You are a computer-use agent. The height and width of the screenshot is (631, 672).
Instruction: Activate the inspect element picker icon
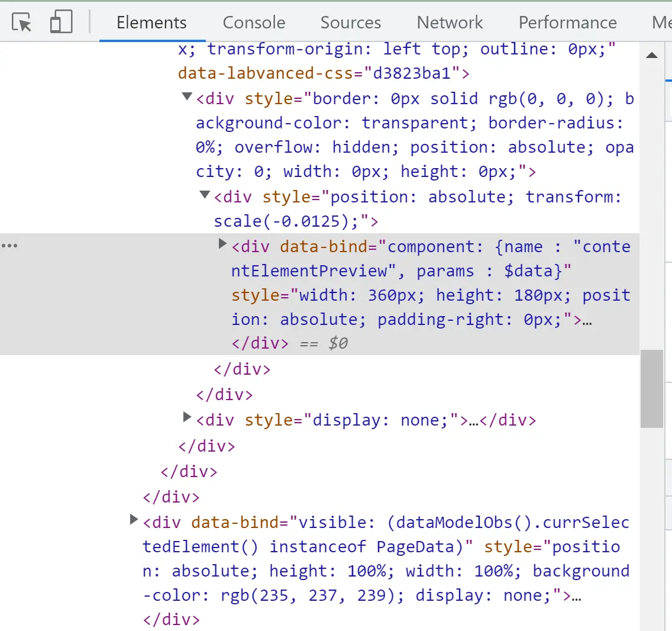tap(22, 22)
